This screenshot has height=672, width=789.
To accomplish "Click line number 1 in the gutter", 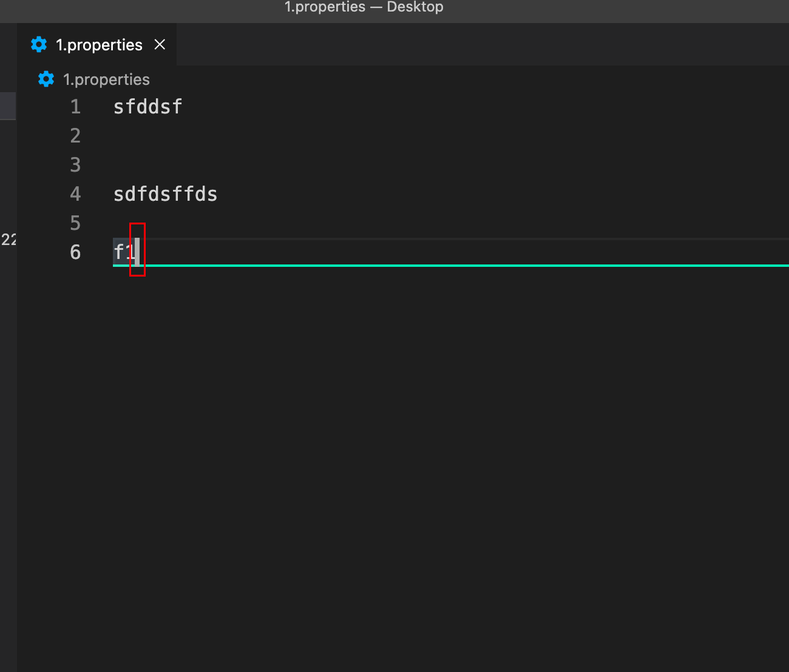I will click(75, 106).
